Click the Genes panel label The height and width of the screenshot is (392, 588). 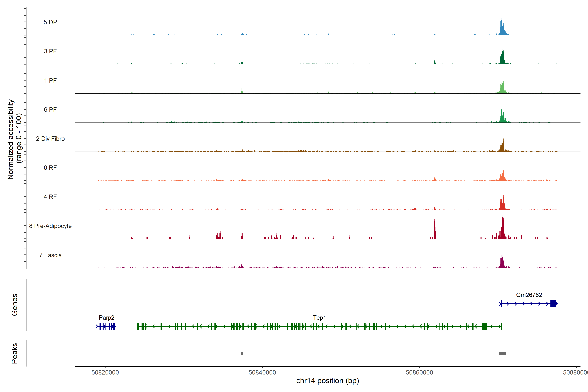tap(15, 305)
